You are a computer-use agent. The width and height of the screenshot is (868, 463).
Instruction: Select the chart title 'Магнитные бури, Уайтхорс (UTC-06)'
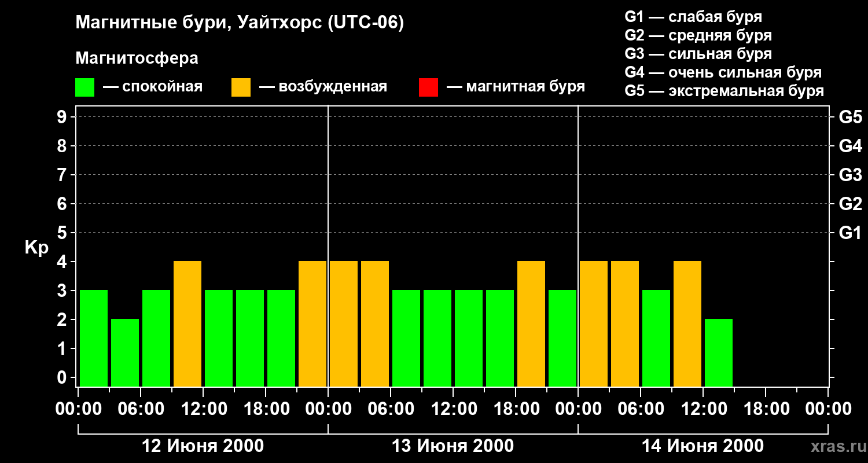pyautogui.click(x=240, y=23)
